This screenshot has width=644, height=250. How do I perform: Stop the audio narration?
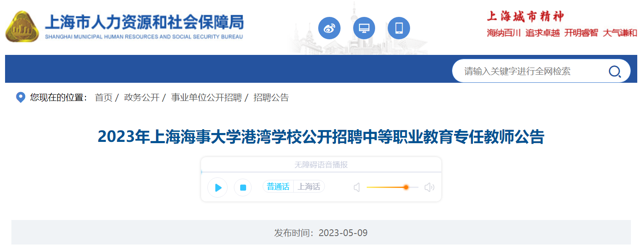point(243,187)
